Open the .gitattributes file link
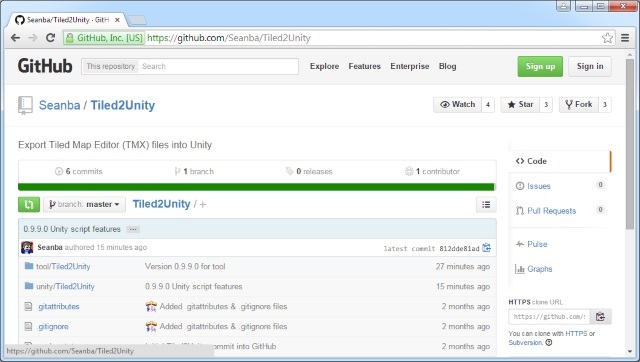The image size is (640, 362). click(x=58, y=306)
